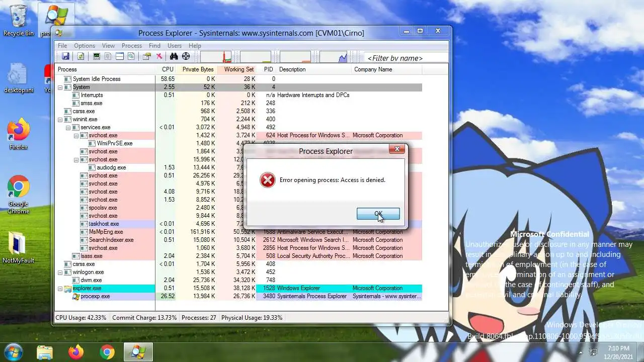Select the Firefox desktop shortcut
Viewport: 644px width, 362px height.
(x=19, y=134)
